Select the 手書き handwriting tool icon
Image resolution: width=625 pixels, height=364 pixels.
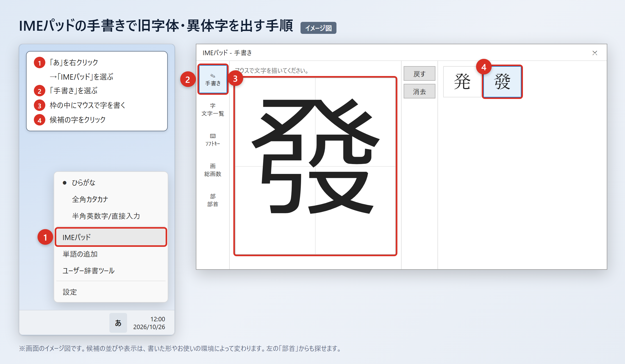213,79
